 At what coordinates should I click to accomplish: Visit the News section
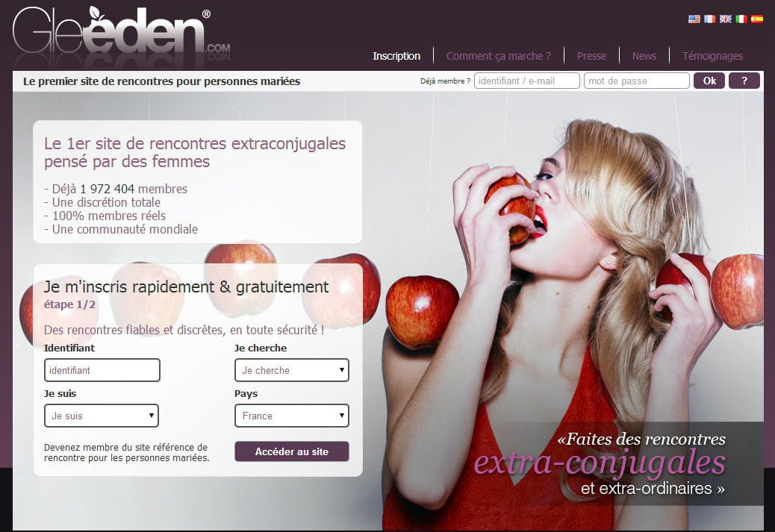point(644,56)
